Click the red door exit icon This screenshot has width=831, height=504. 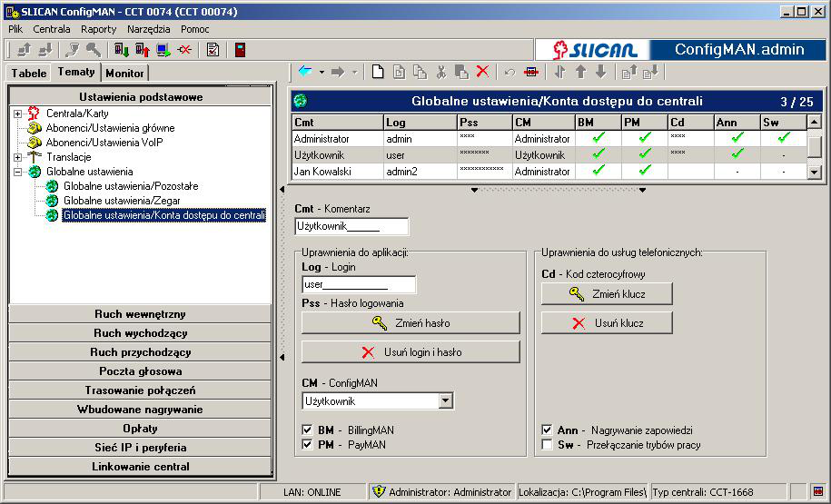[240, 50]
